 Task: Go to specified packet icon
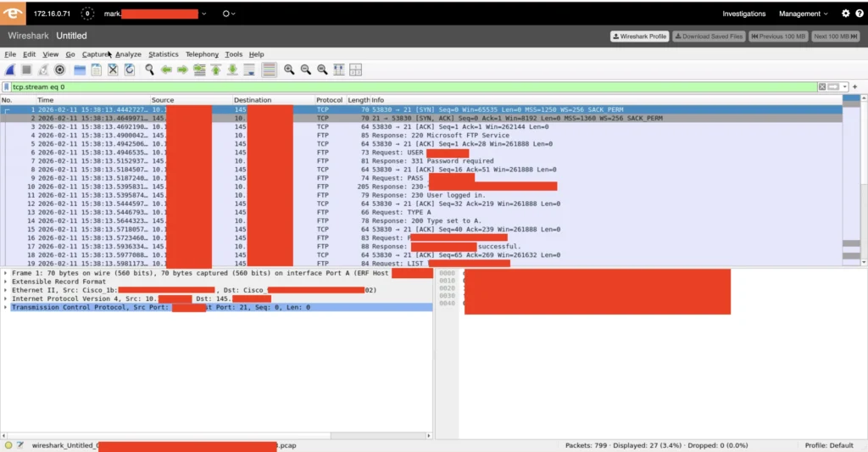click(199, 70)
